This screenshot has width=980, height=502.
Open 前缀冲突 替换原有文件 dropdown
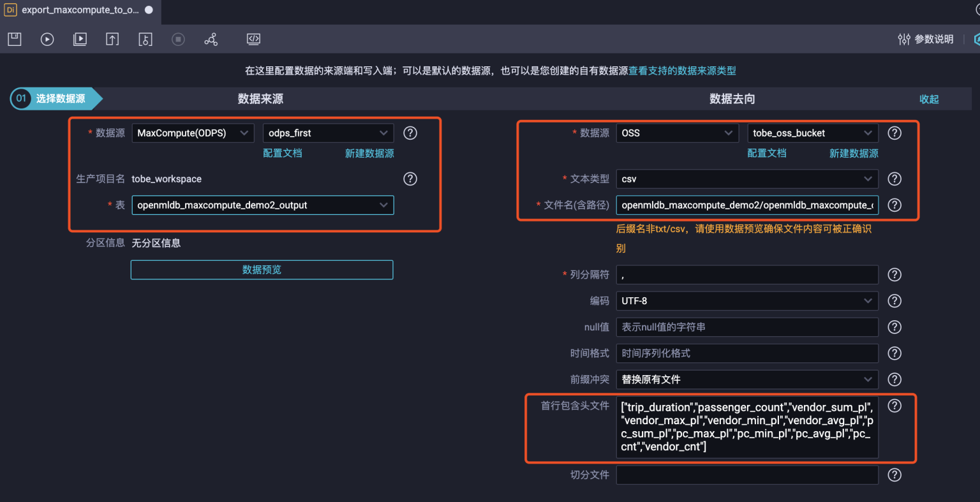click(x=747, y=379)
